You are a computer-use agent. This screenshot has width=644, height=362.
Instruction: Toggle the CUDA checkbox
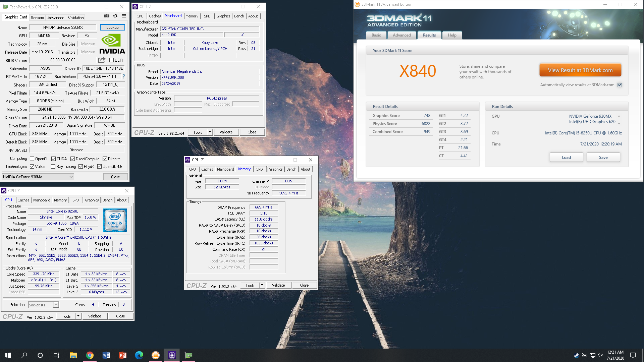coord(54,159)
